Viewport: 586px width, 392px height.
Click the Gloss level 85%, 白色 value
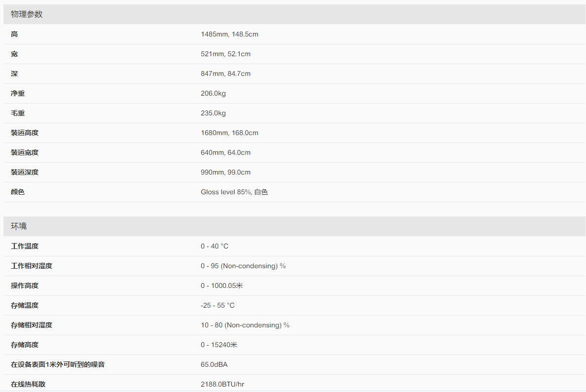click(x=234, y=192)
